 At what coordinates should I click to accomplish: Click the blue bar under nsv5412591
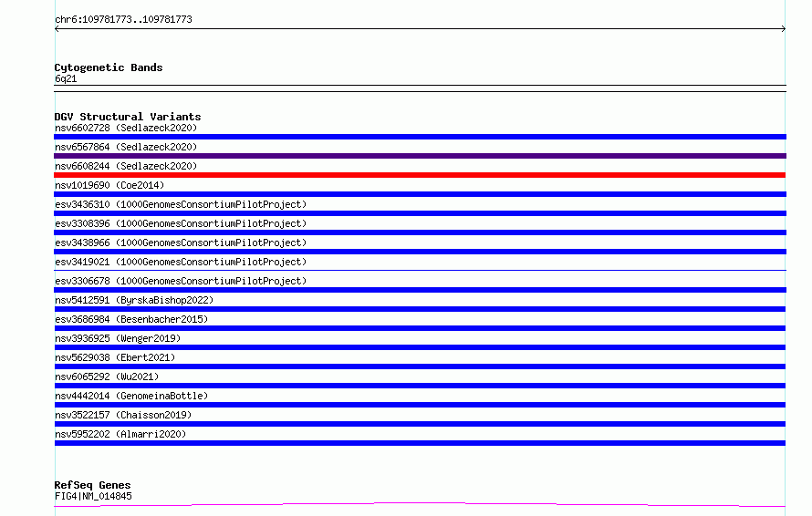click(420, 309)
